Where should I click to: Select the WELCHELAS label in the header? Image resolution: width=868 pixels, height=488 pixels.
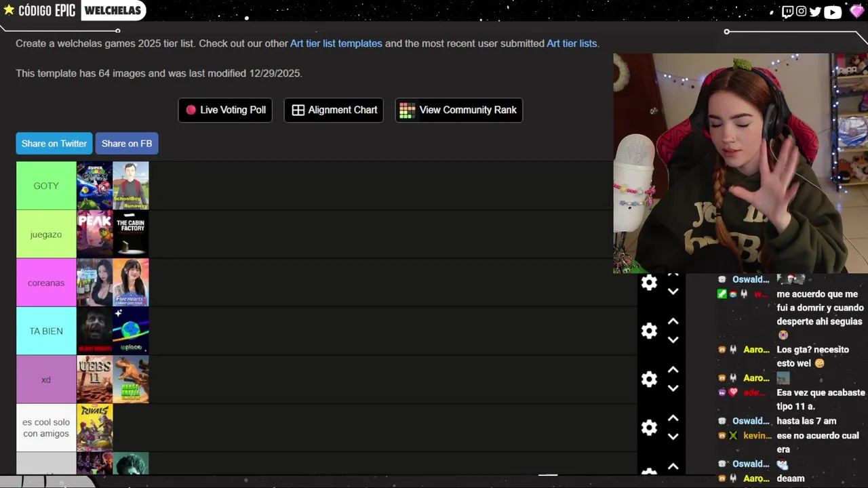click(x=113, y=10)
